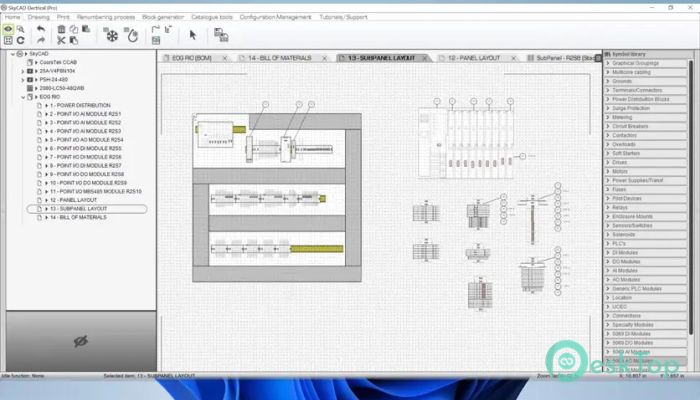Expand the Motors library category
Screen dimensions: 700x400
click(646, 171)
